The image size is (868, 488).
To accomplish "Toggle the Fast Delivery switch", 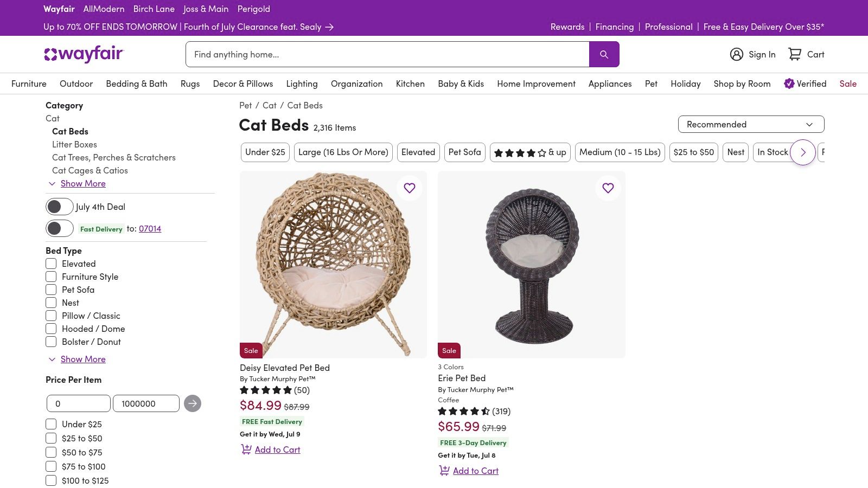I will 60,228.
